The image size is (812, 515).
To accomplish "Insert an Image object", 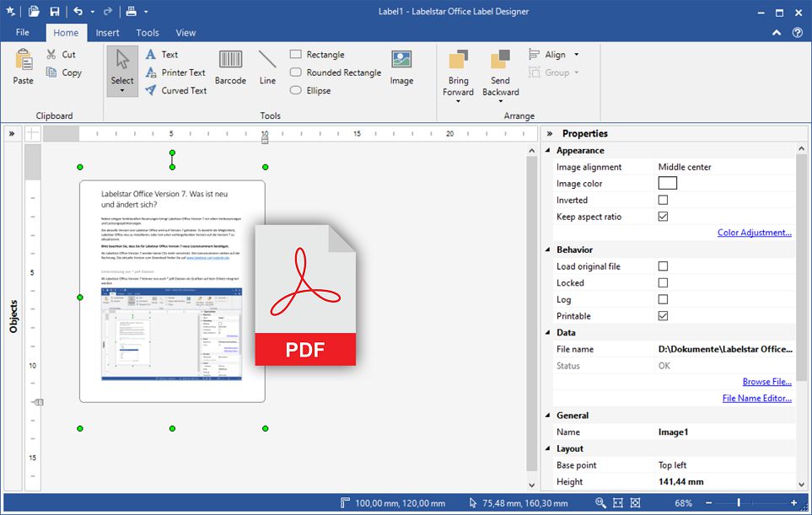I will tap(401, 67).
